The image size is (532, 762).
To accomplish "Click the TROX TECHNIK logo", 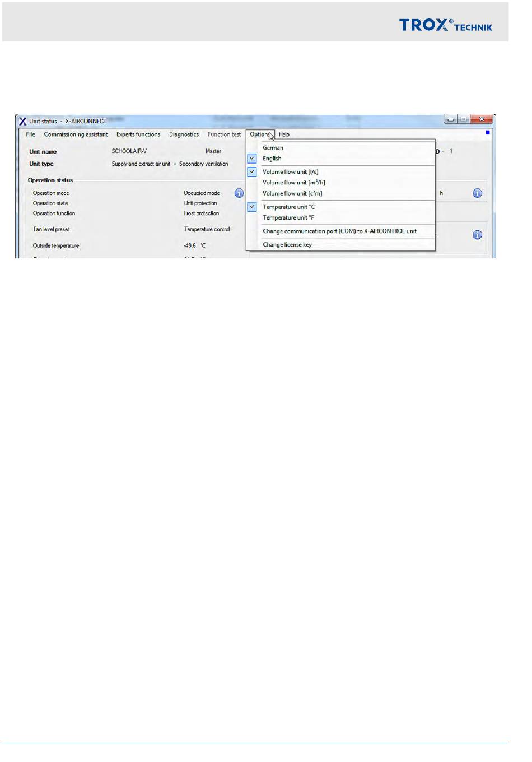I will 446,25.
